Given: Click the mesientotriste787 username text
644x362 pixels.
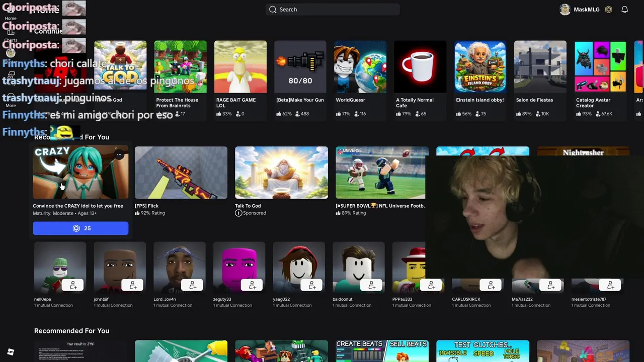Looking at the screenshot, I should [589, 299].
